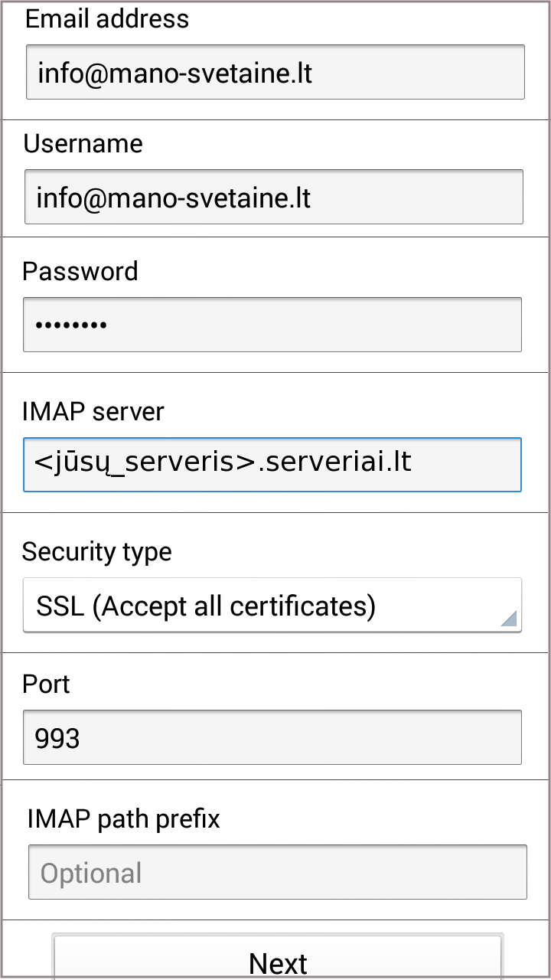Select the Password input box
This screenshot has width=551, height=980.
[x=272, y=325]
